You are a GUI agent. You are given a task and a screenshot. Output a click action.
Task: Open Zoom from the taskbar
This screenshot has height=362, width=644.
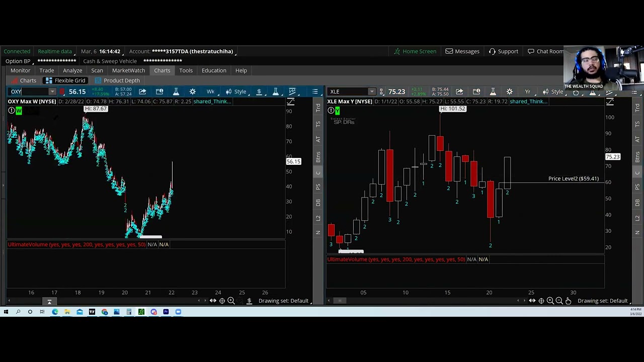(178, 312)
